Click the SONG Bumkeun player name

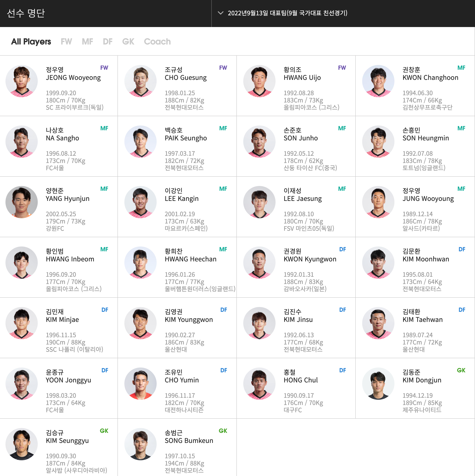pos(189,441)
